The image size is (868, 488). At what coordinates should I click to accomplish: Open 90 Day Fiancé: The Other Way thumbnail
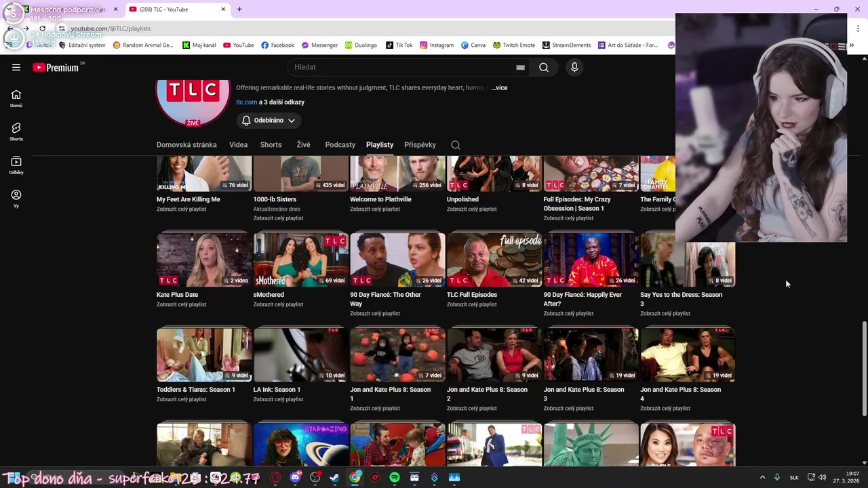pyautogui.click(x=397, y=260)
